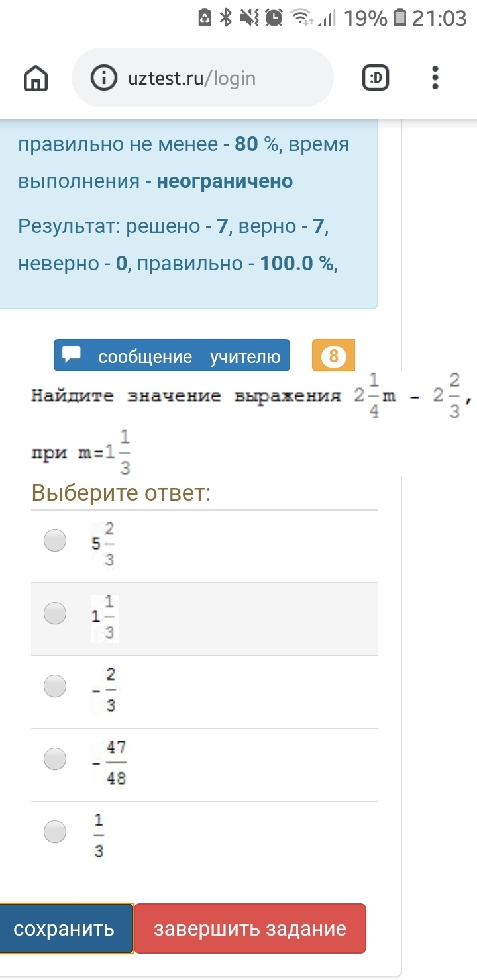Select answer 1 1/3 radio button

(55, 613)
